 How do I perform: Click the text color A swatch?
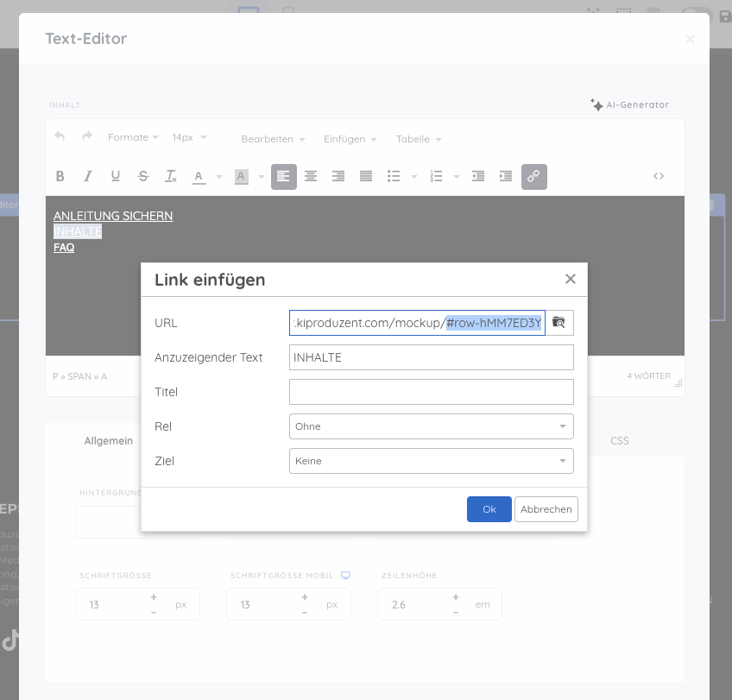click(x=199, y=176)
